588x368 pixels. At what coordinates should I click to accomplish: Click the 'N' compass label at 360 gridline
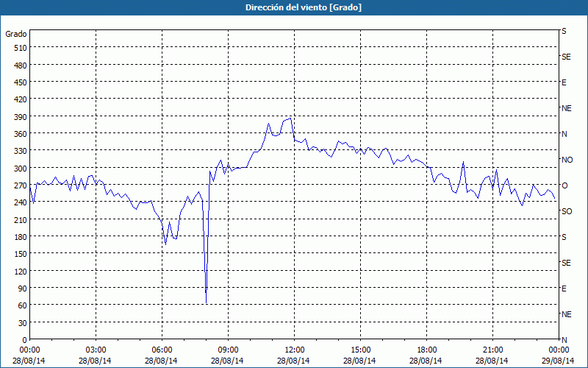(x=564, y=134)
